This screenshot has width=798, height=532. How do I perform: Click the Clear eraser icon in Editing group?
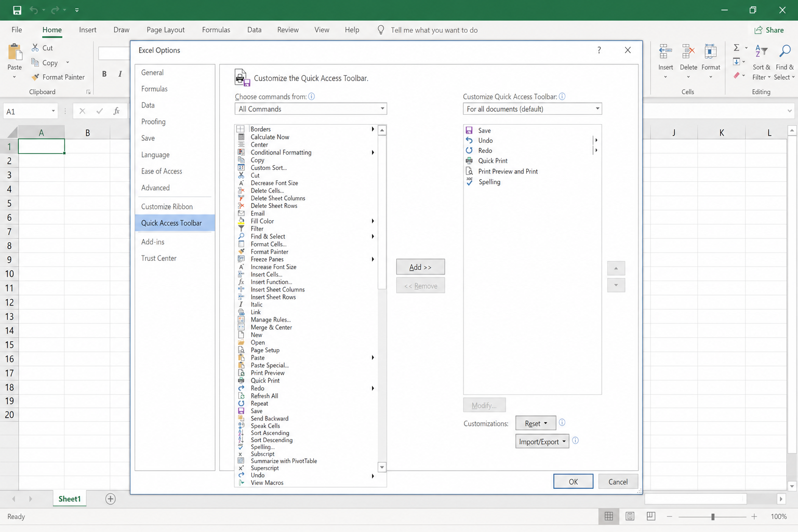[x=737, y=75]
